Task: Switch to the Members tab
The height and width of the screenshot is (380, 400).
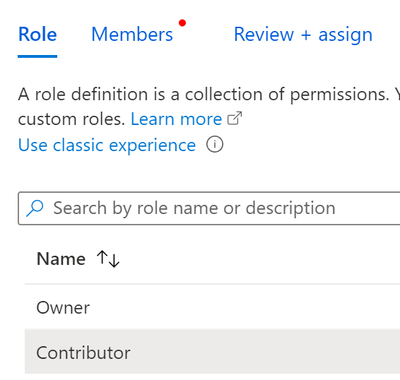Action: click(132, 35)
